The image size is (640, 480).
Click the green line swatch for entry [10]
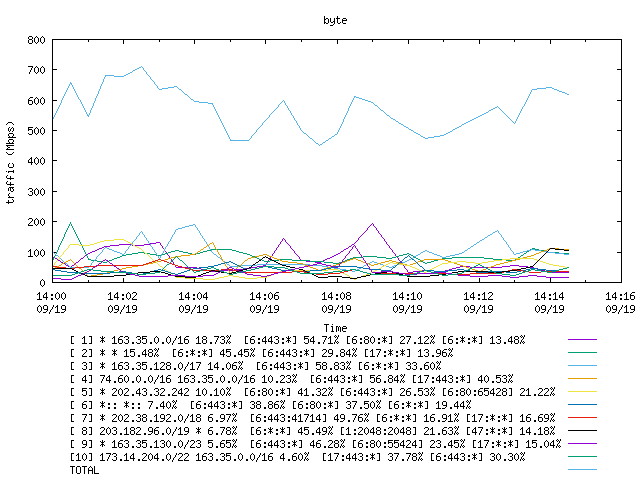582,457
